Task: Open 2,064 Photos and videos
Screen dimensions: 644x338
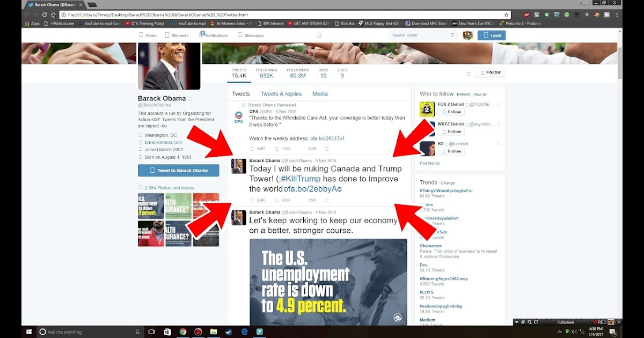Action: coord(169,188)
